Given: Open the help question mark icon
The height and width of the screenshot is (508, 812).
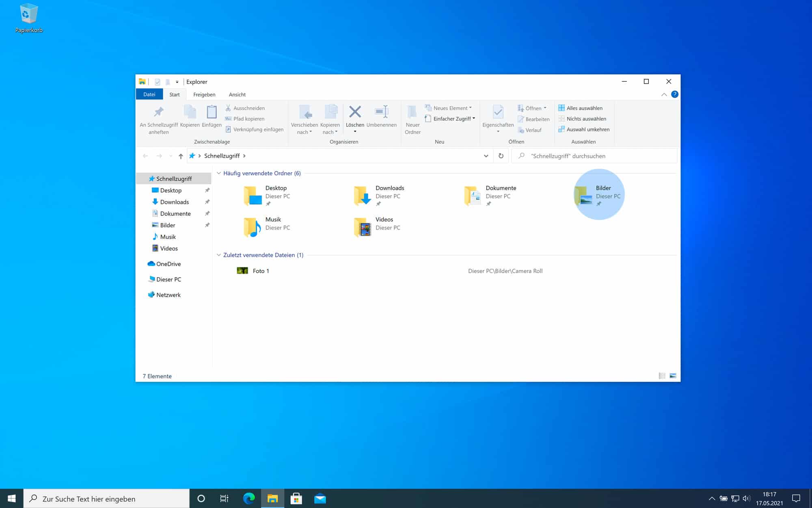Looking at the screenshot, I should click(674, 94).
